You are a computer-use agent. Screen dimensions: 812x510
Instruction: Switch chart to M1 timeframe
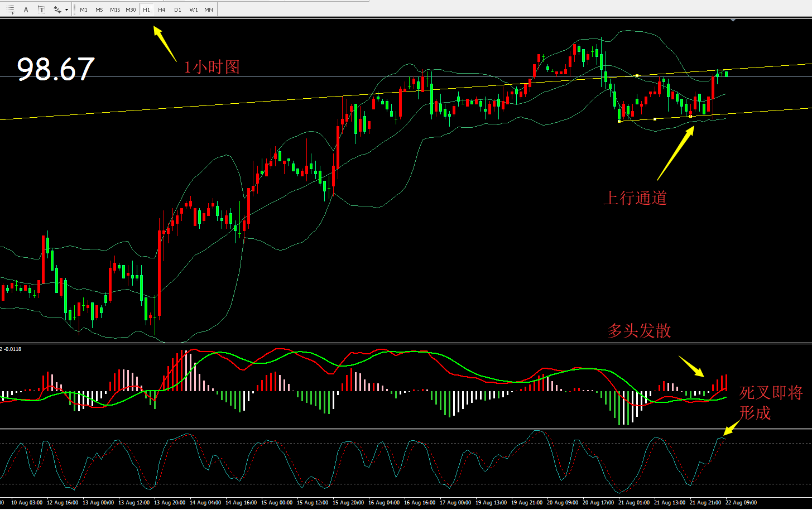tap(84, 9)
